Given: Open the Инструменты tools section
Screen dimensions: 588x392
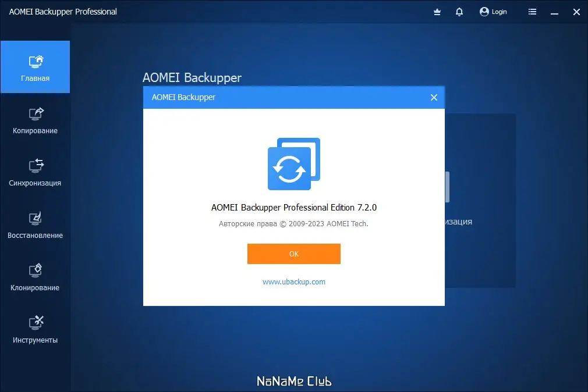Looking at the screenshot, I should click(35, 330).
